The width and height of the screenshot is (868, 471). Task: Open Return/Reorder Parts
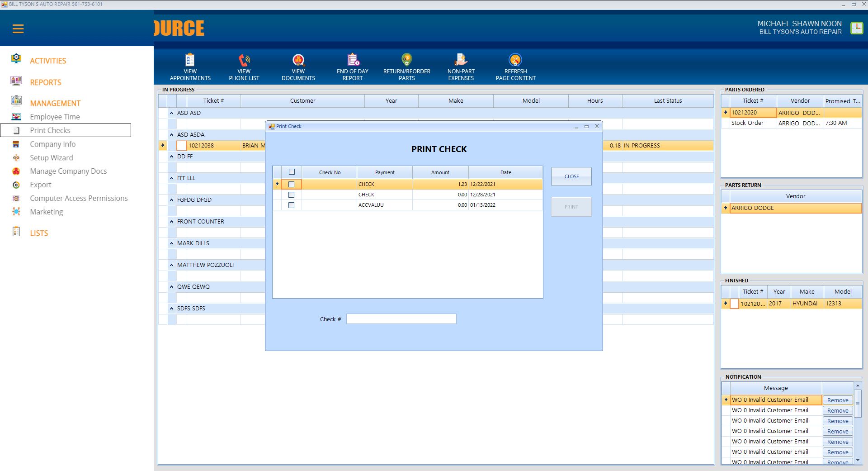pyautogui.click(x=406, y=60)
